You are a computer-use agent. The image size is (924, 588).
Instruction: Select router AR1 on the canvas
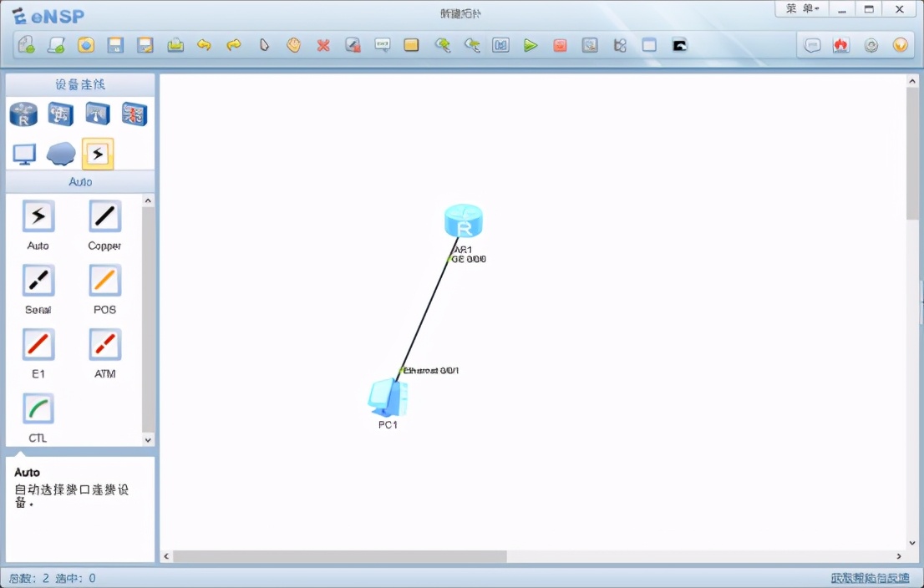coord(464,221)
